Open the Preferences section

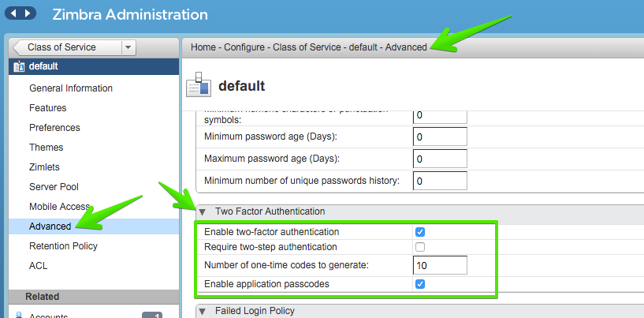tap(54, 128)
